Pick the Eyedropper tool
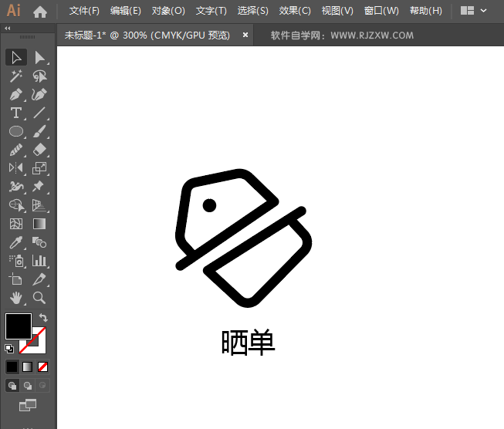The width and height of the screenshot is (504, 429). pos(16,242)
